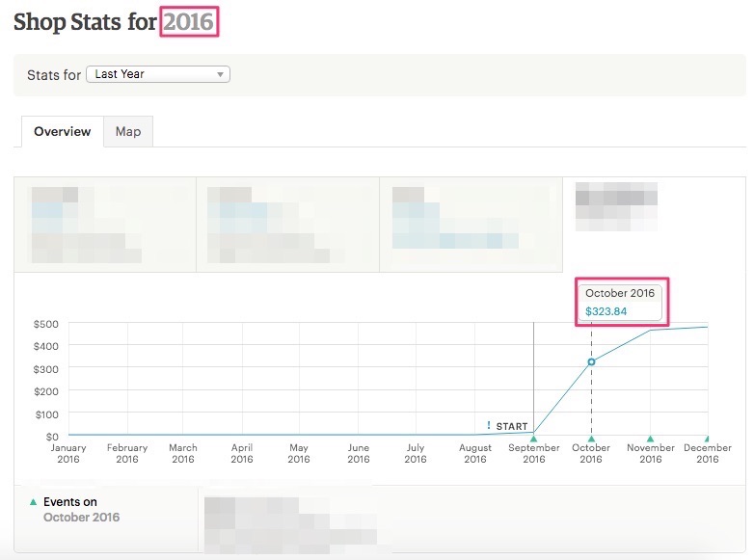This screenshot has width=754, height=560.
Task: Select the November 2016 event triangle marker
Action: pos(650,439)
